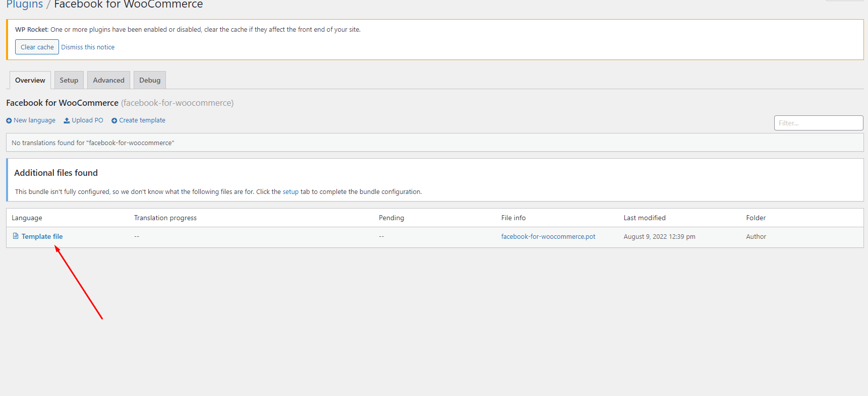Screen dimensions: 868x396
Task: Switch to the Setup tab
Action: click(x=69, y=80)
